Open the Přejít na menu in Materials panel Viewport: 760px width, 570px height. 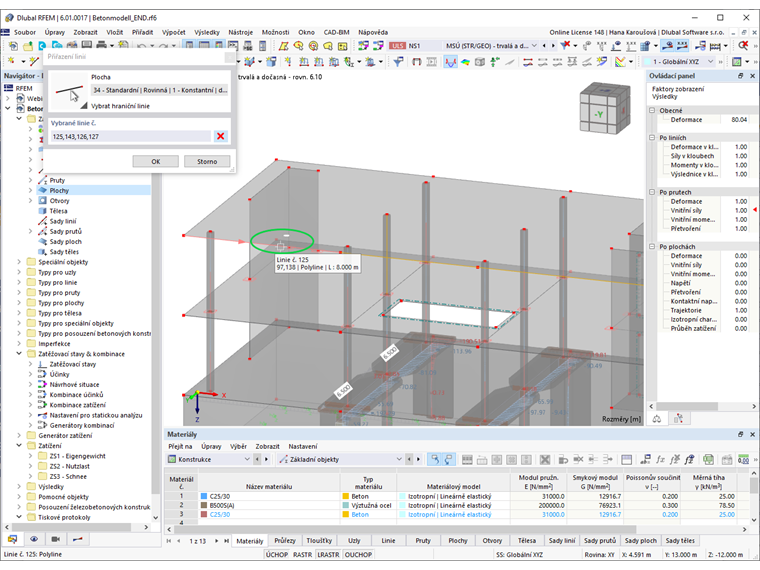pos(180,446)
